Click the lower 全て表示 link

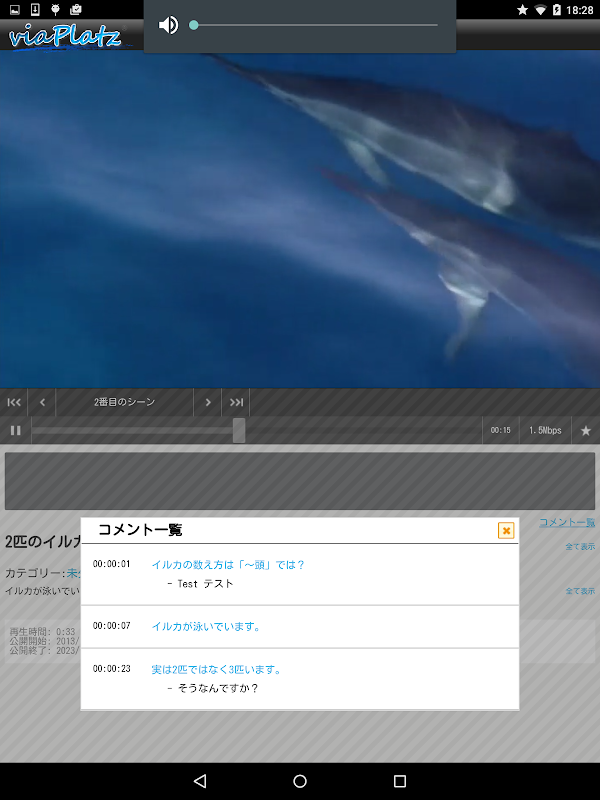pyautogui.click(x=580, y=591)
